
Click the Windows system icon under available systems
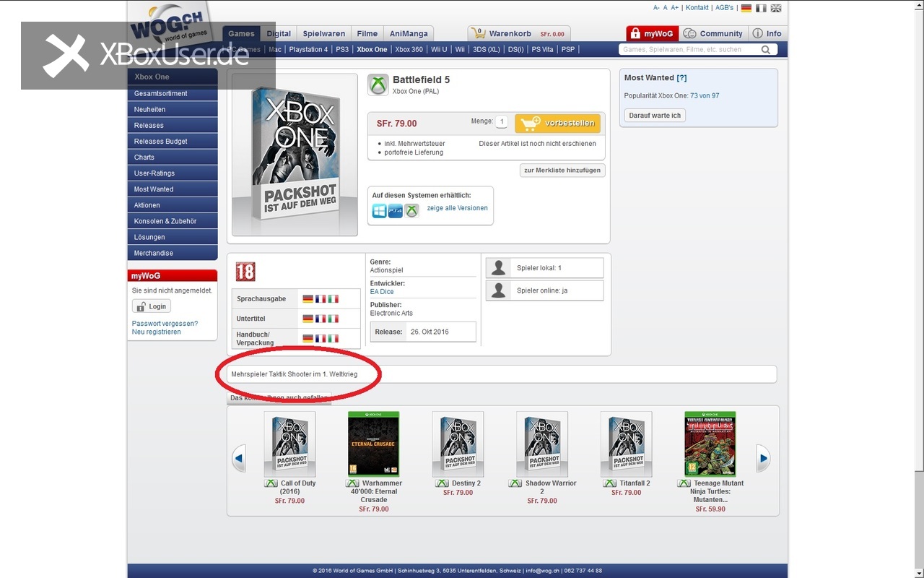tap(380, 211)
